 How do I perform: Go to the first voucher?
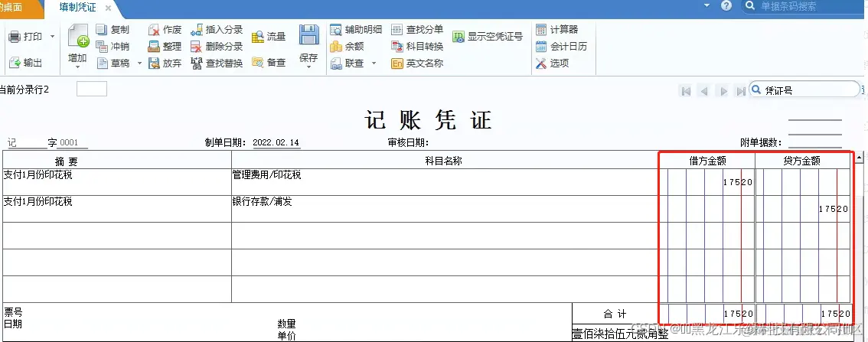click(x=686, y=91)
